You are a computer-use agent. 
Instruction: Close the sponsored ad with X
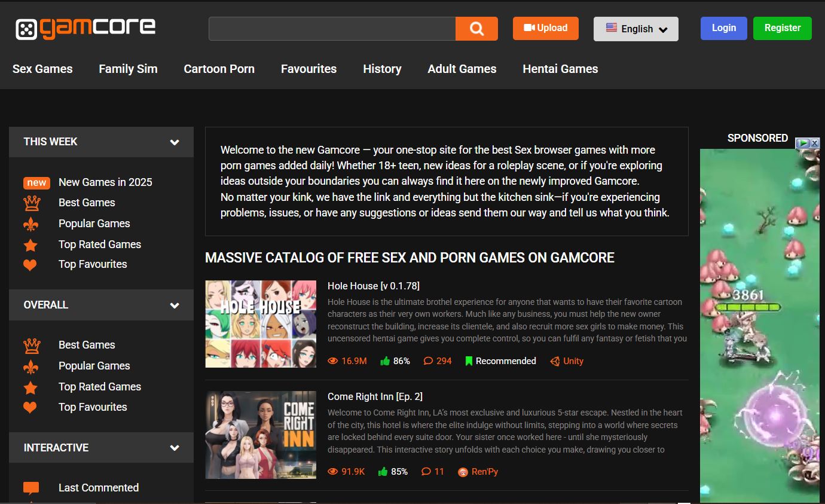[x=815, y=143]
